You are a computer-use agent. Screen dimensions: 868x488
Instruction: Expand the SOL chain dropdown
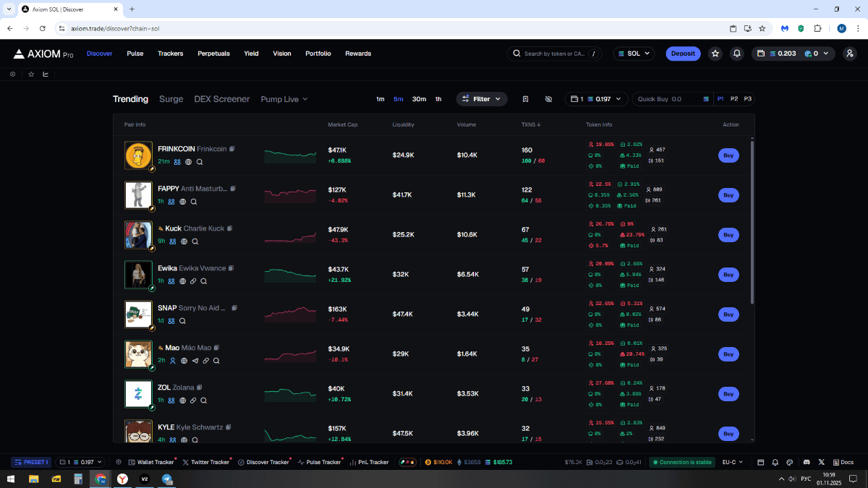coord(634,53)
